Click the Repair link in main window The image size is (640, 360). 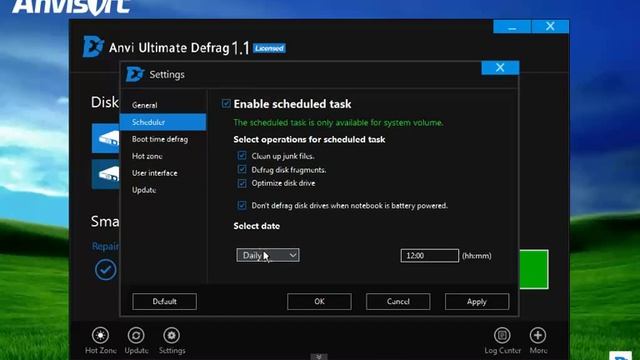(106, 246)
